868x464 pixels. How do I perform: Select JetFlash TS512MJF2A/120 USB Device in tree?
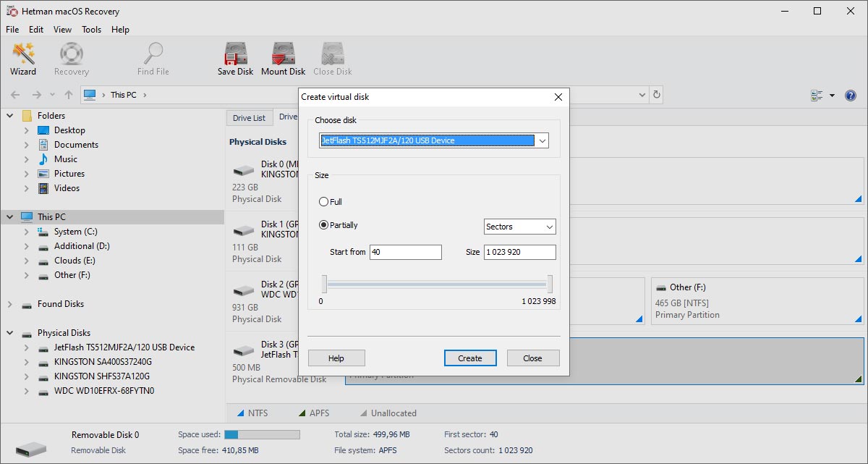click(x=124, y=347)
